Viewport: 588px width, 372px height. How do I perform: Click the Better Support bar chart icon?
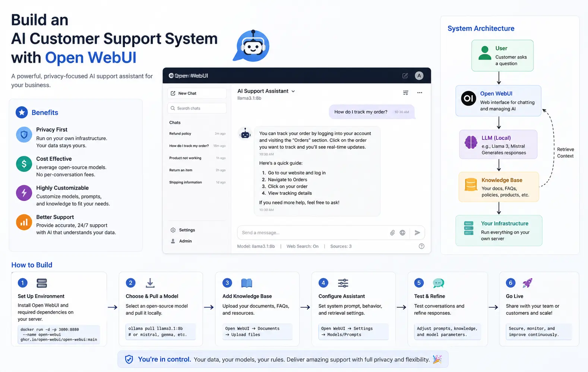pyautogui.click(x=24, y=222)
